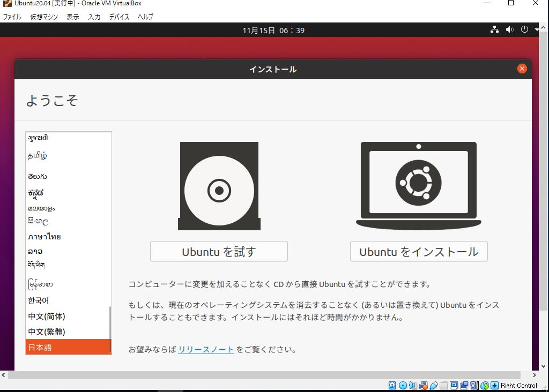Open the デバイス menu
549x392 pixels.
pos(119,17)
